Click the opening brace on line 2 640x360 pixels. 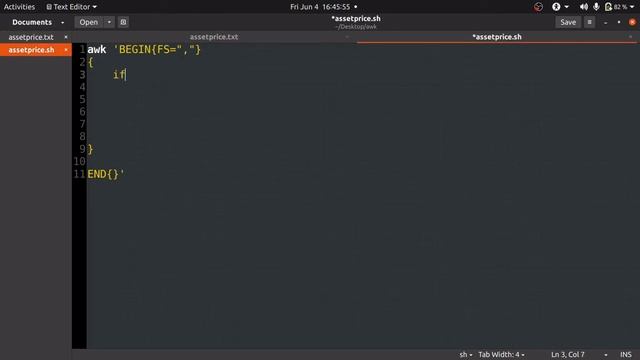[91, 62]
